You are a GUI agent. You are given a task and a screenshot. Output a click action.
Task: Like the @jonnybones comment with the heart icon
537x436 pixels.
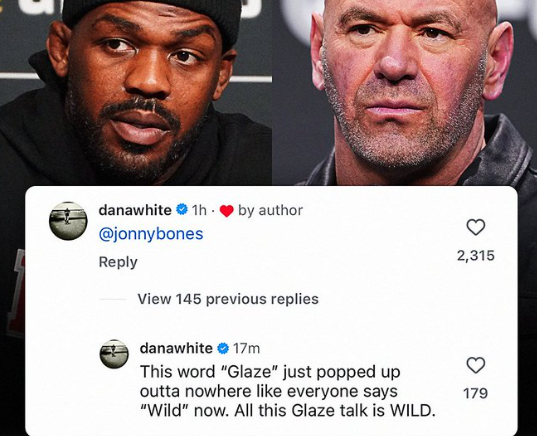coord(476,227)
